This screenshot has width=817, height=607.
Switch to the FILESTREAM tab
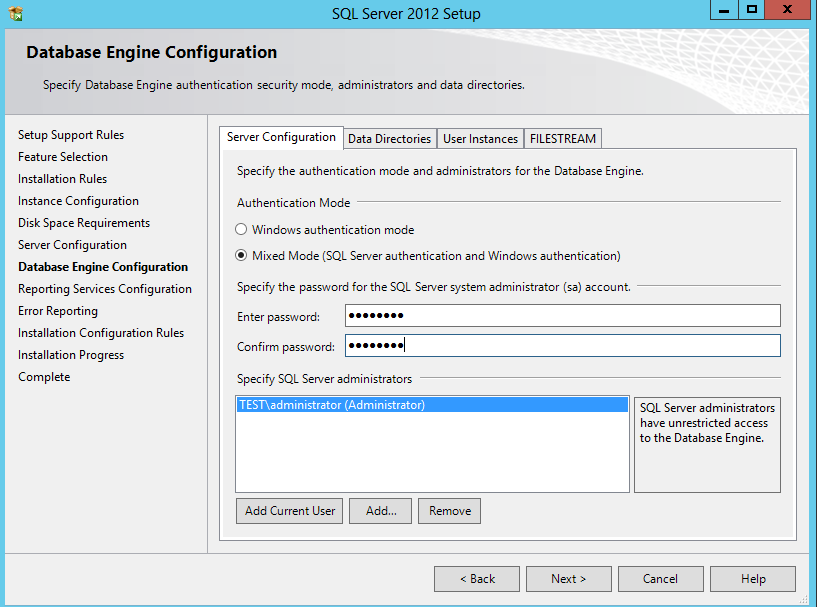563,139
